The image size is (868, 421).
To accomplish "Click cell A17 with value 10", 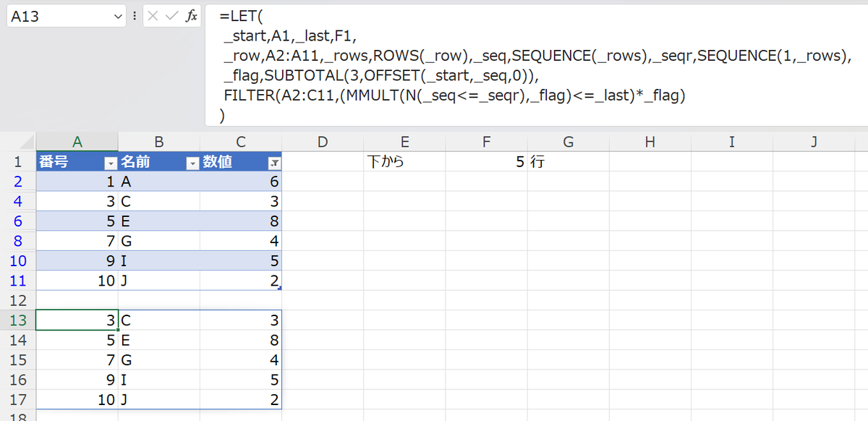I will point(77,399).
